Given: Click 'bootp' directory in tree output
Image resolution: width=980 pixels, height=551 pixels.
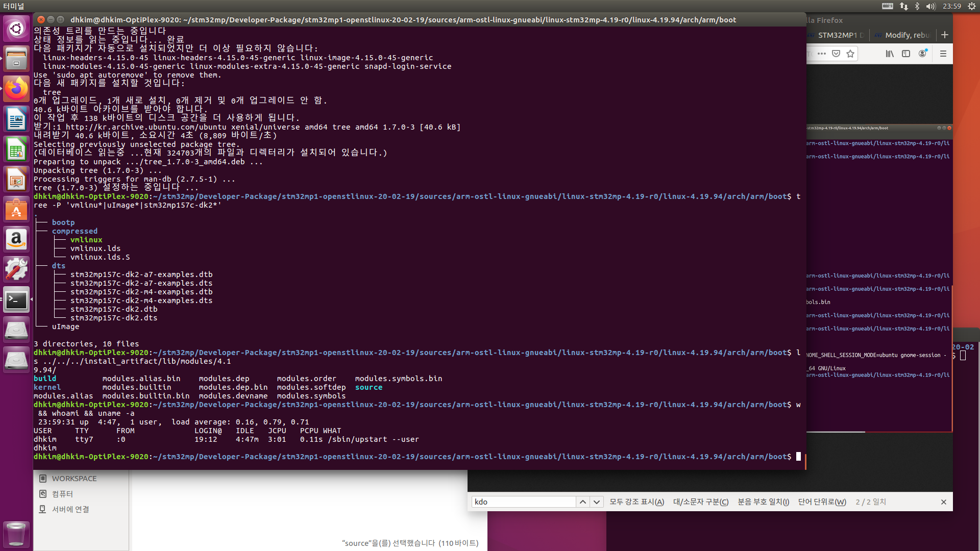Looking at the screenshot, I should coord(63,222).
